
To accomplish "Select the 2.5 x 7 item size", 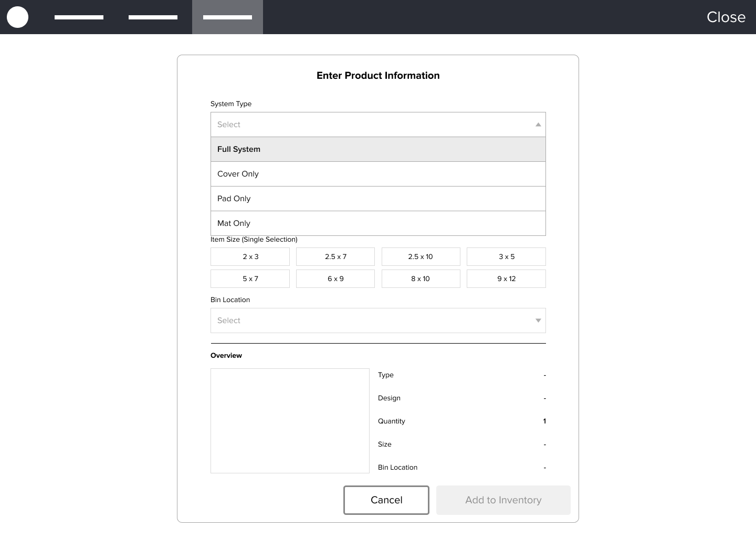I will (x=335, y=257).
